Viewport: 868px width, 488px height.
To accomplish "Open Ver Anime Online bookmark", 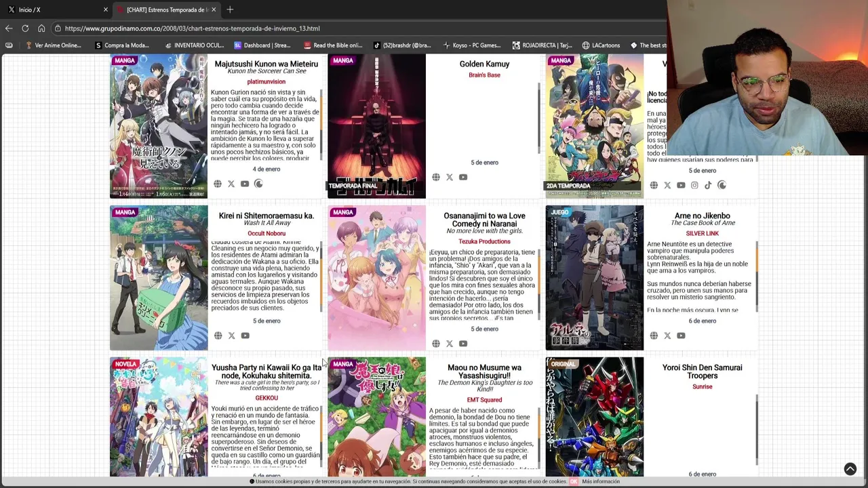I will tap(53, 45).
